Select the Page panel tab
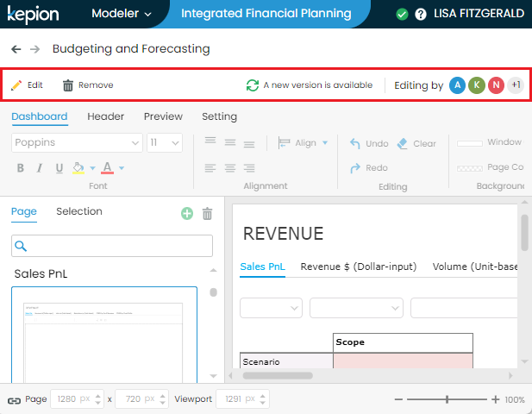 pyautogui.click(x=24, y=211)
